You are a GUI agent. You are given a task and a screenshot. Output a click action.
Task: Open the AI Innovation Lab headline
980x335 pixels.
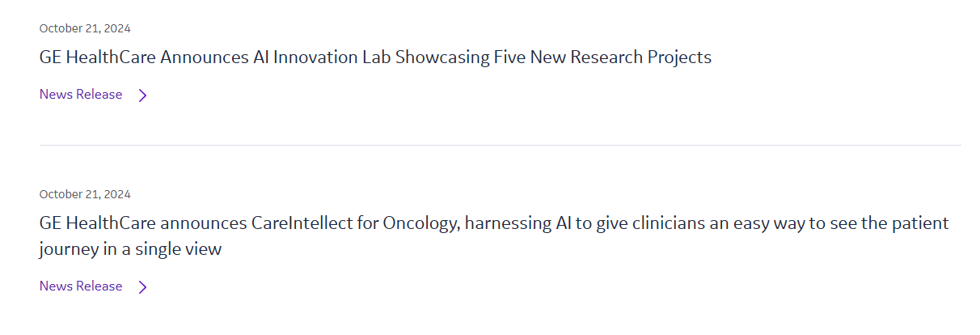click(375, 57)
